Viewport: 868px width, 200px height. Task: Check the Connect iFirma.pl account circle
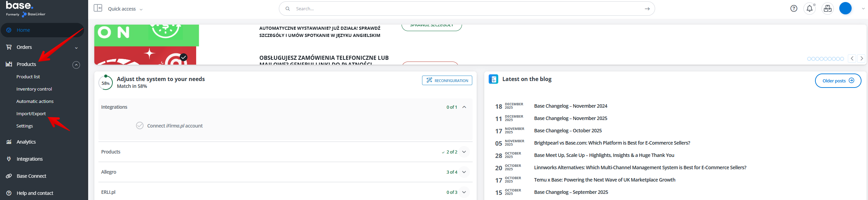(x=140, y=125)
